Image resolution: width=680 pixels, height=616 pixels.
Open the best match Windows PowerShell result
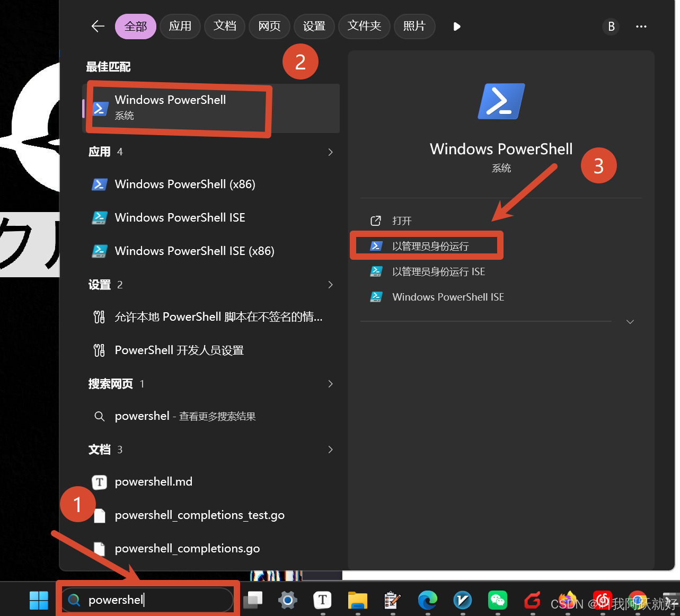click(211, 108)
